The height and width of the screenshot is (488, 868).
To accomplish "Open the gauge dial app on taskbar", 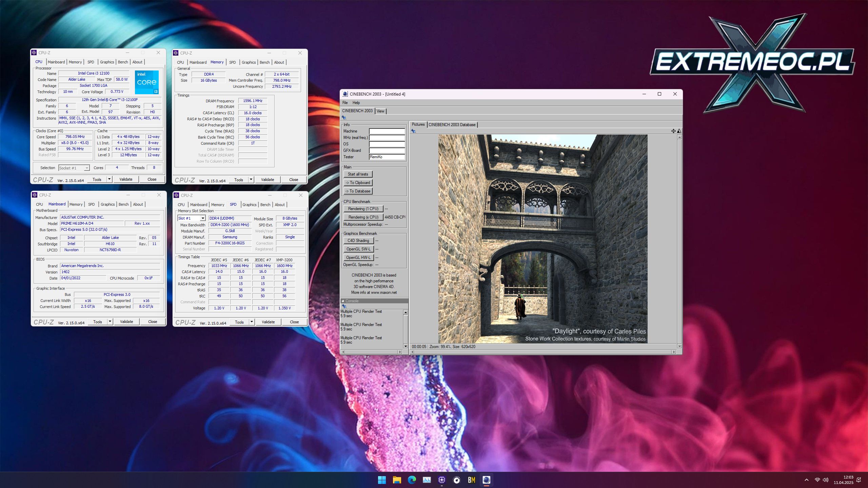I will (x=456, y=480).
